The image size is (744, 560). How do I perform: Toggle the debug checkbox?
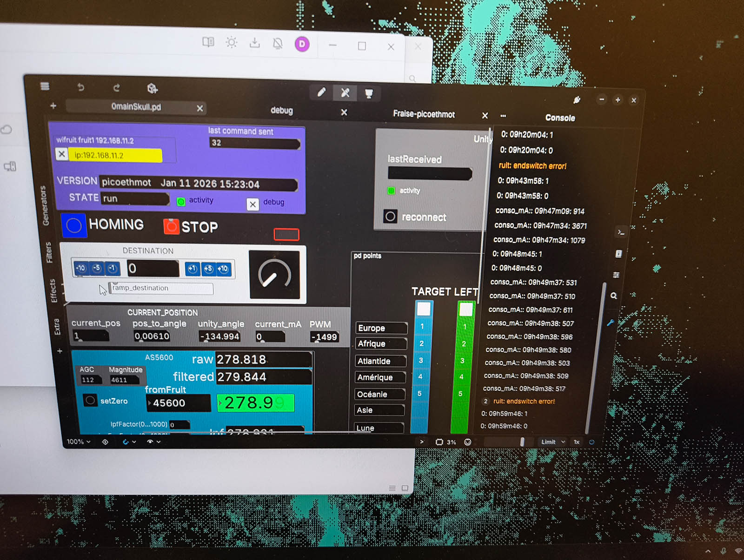coord(252,204)
